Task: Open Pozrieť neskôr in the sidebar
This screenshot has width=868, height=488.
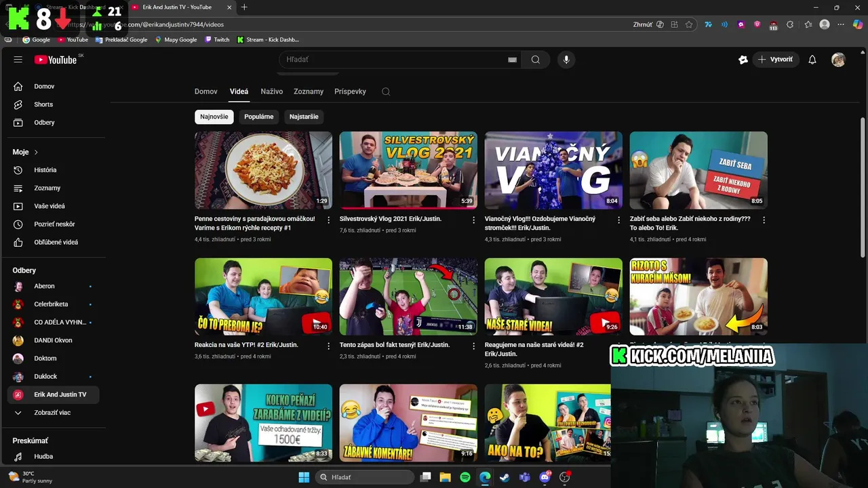Action: [53, 224]
